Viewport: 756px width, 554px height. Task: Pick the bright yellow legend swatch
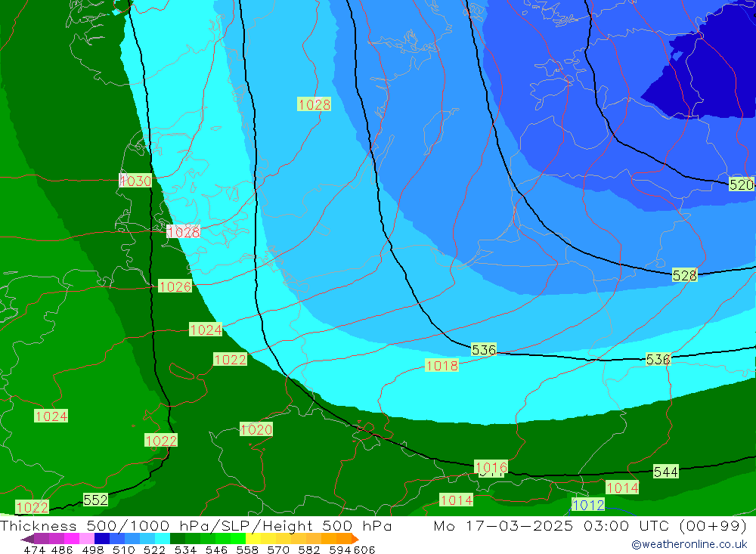click(253, 539)
